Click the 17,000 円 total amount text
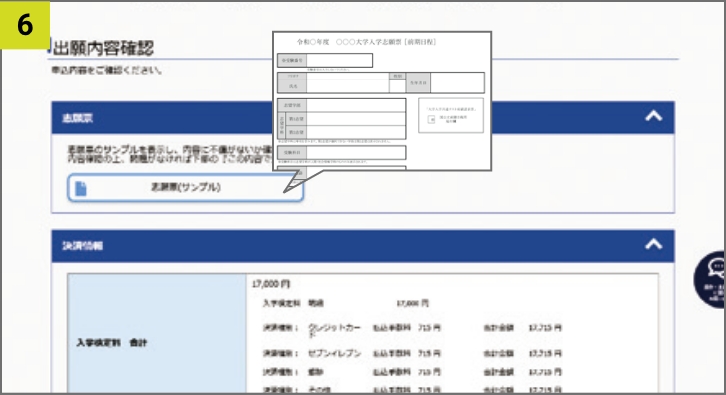Viewport: 726px width, 395px height. [x=271, y=284]
